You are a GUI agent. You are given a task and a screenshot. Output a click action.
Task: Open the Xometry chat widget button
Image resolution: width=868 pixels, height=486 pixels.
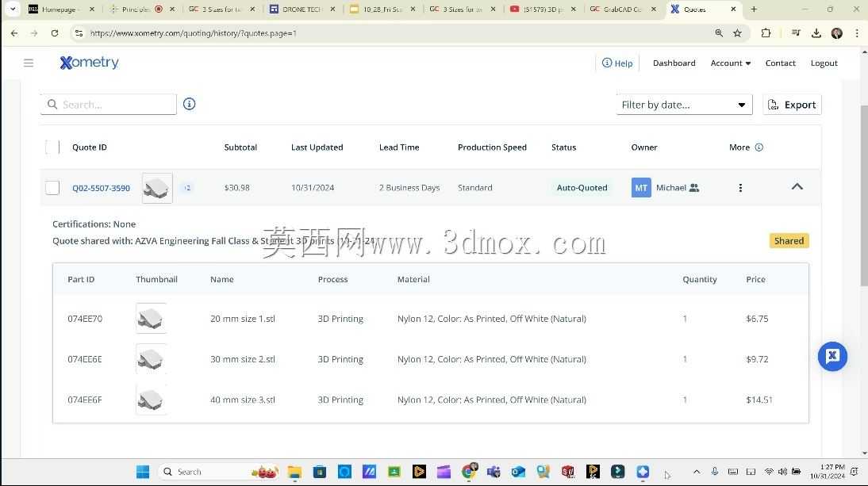832,356
